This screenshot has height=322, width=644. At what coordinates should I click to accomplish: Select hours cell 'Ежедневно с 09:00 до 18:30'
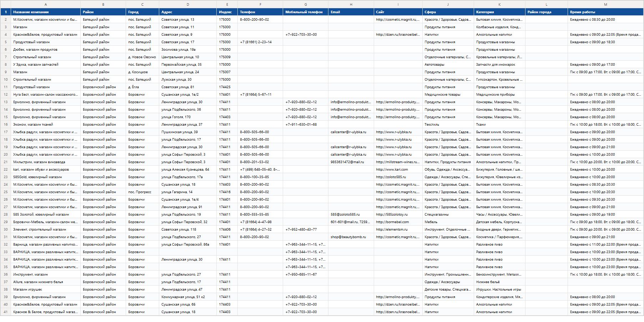605,42
